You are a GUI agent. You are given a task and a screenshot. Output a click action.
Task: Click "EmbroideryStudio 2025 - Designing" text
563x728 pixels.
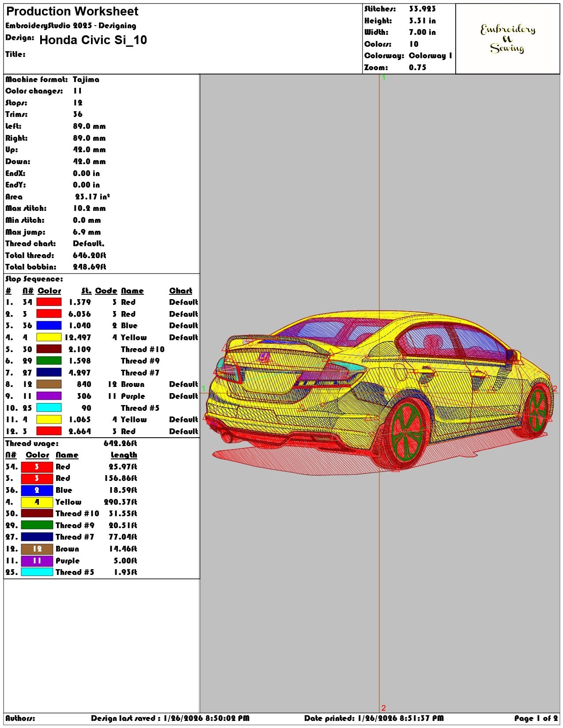point(71,26)
